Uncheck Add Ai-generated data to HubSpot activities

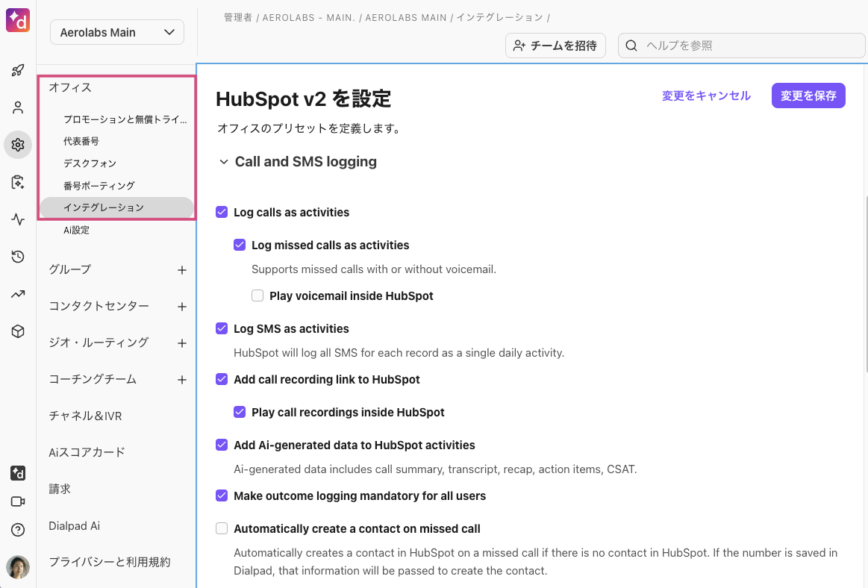click(x=222, y=445)
